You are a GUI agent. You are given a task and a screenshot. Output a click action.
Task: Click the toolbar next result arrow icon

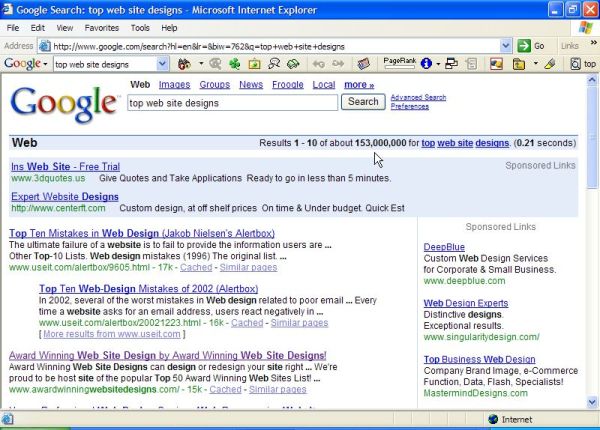point(338,64)
